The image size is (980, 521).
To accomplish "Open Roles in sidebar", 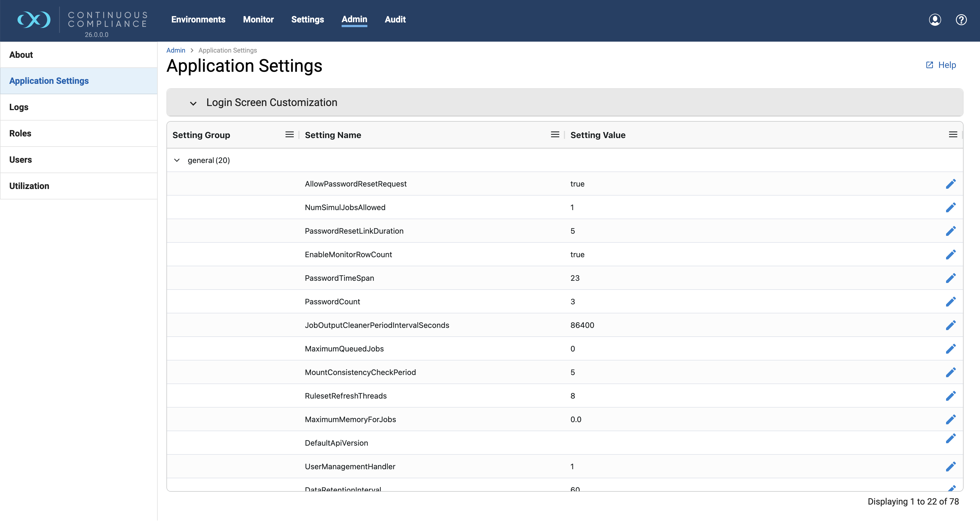I will [x=79, y=134].
